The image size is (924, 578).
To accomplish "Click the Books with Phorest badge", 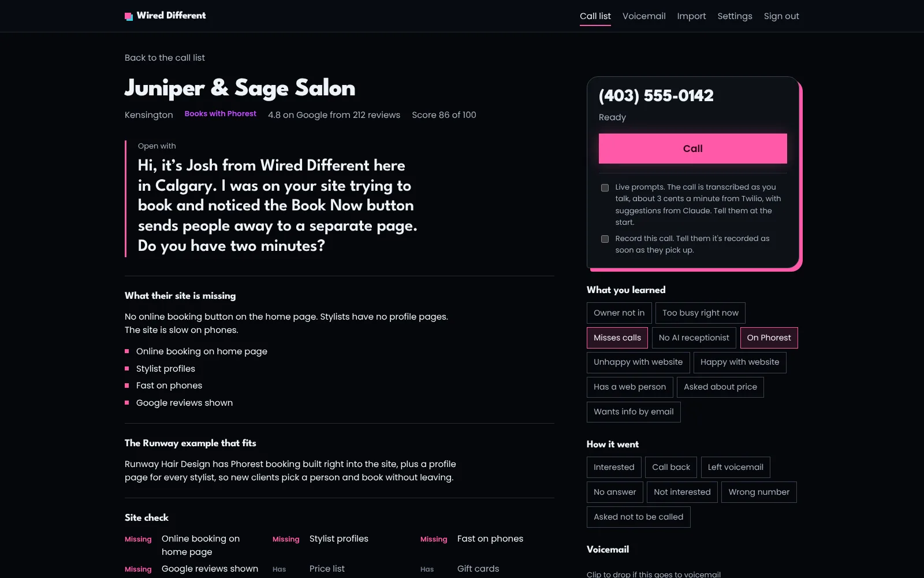I will pyautogui.click(x=221, y=114).
